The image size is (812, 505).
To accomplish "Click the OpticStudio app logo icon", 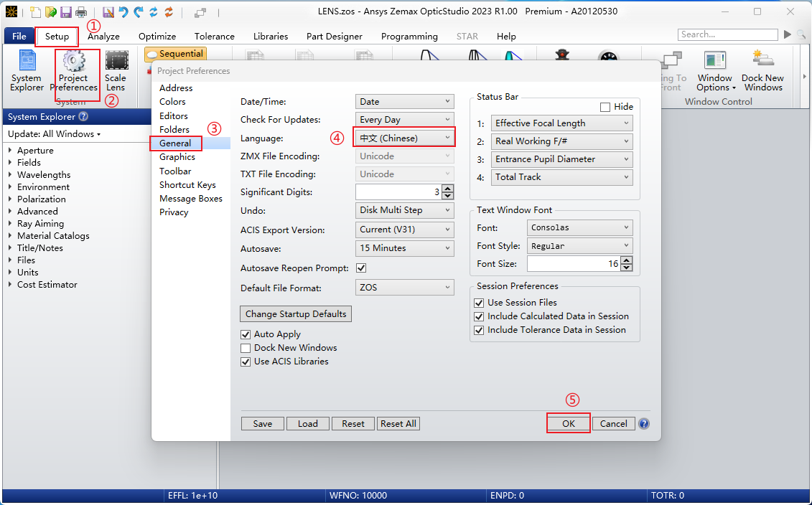I will point(11,11).
